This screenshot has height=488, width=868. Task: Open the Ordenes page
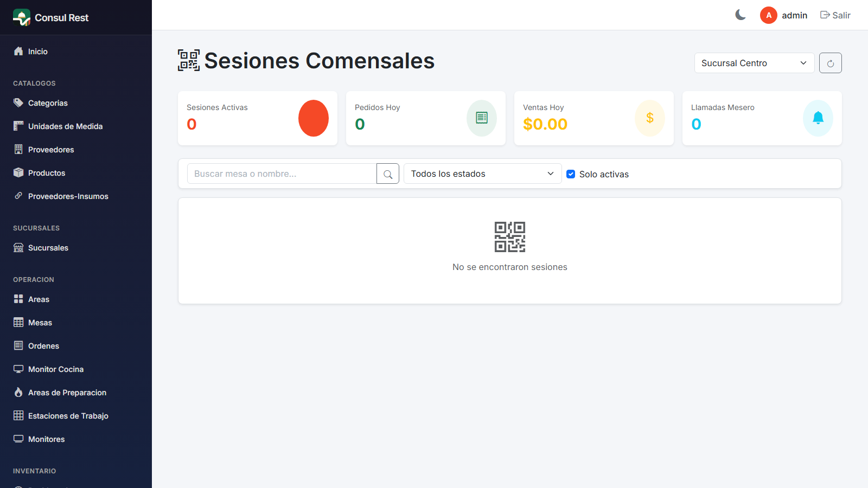point(76,346)
